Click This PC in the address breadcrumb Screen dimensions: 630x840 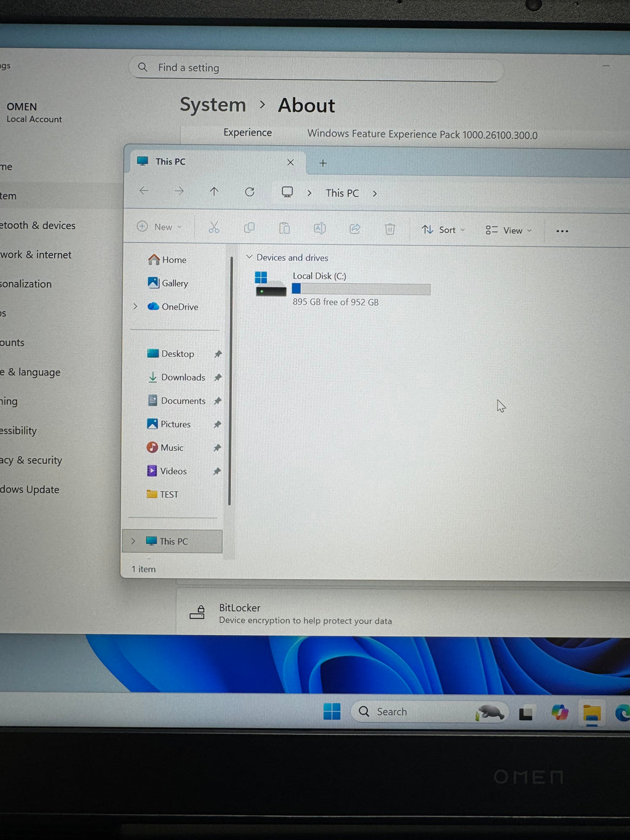342,193
